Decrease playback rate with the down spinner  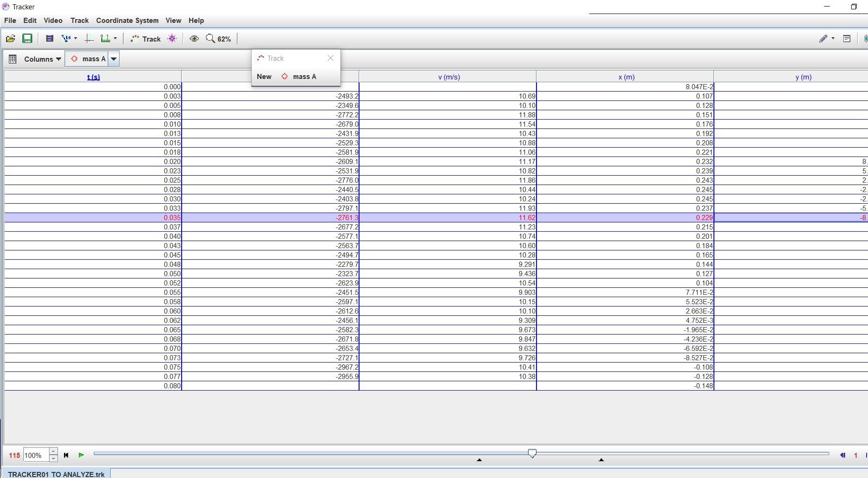[x=53, y=458]
